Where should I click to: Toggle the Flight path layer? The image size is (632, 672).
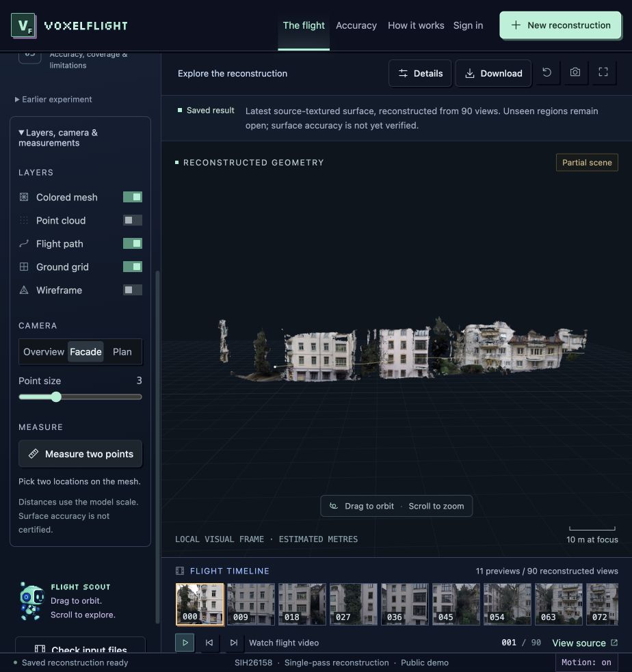click(133, 243)
